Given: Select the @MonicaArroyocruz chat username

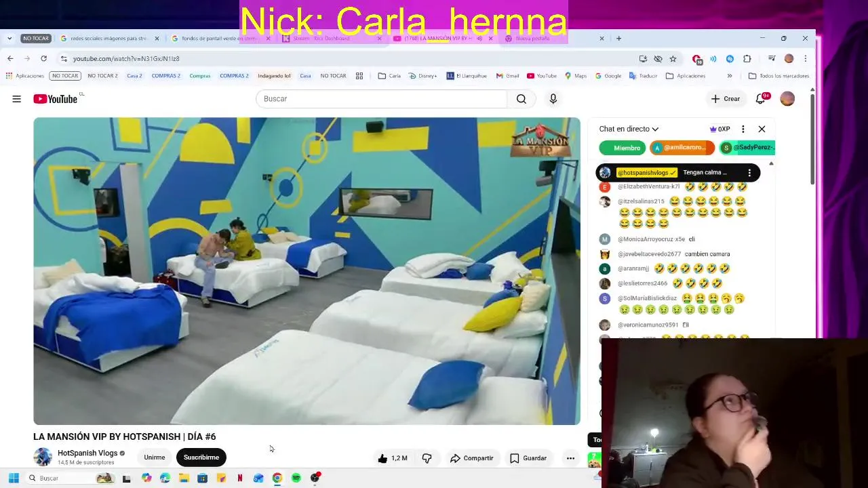Looking at the screenshot, I should (651, 239).
